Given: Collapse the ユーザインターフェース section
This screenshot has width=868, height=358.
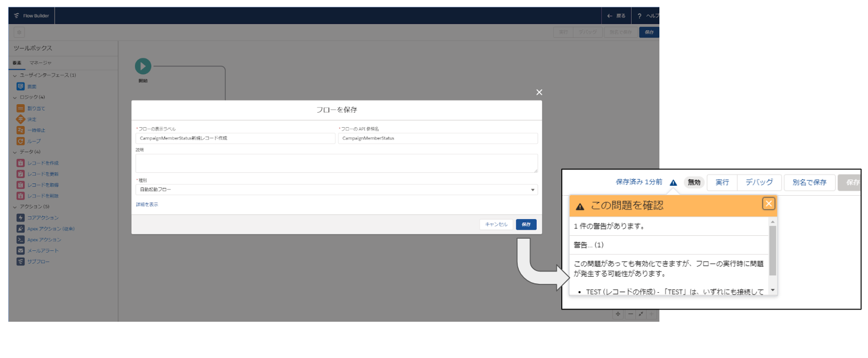Looking at the screenshot, I should [x=15, y=75].
